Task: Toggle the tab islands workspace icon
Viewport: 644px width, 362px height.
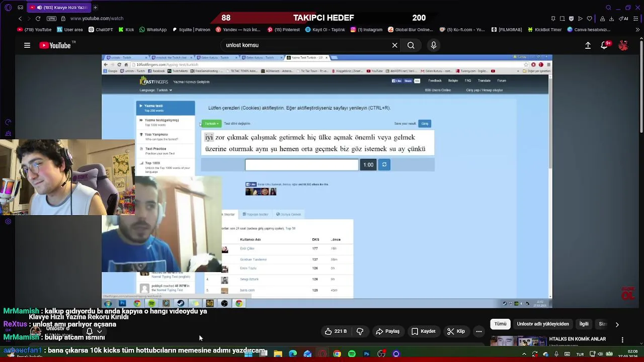Action: (20, 8)
